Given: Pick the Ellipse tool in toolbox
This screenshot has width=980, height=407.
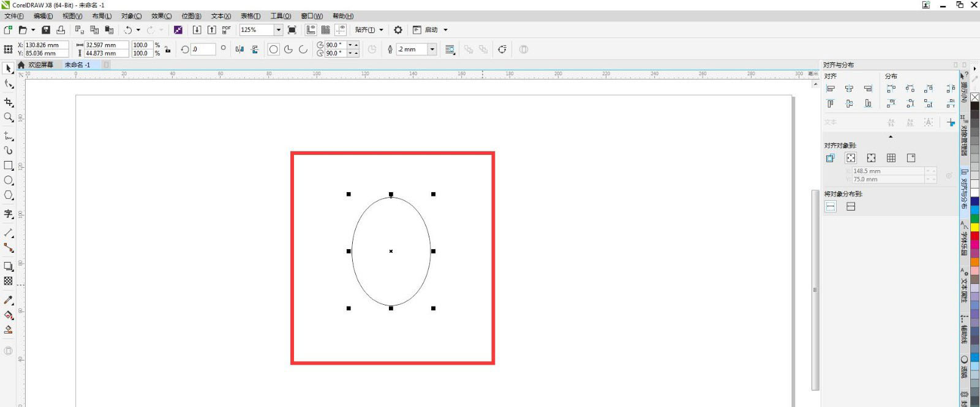Looking at the screenshot, I should coord(9,181).
